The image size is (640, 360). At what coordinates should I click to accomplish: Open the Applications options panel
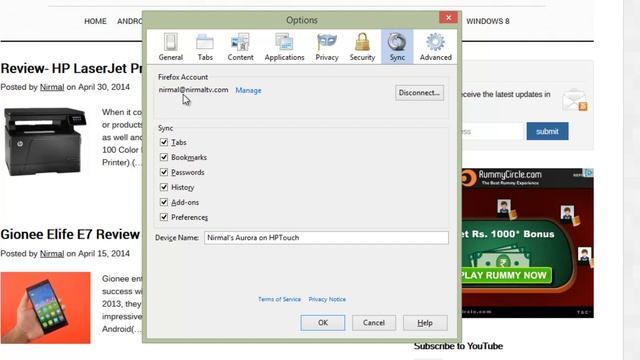click(284, 47)
